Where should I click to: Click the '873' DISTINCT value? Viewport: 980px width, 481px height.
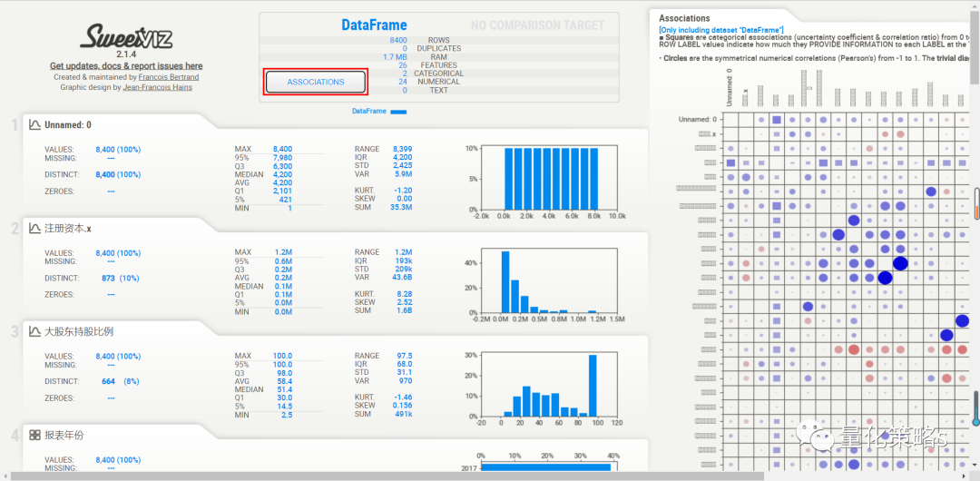108,278
